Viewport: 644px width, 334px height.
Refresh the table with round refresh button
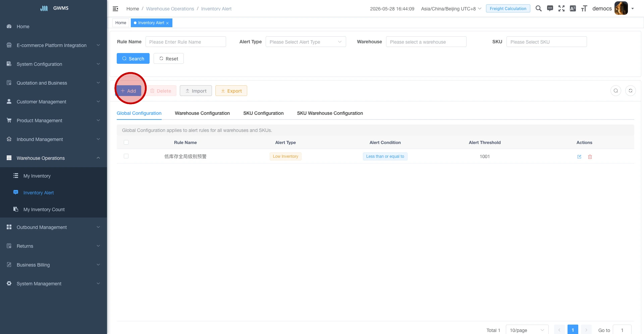[x=631, y=91]
